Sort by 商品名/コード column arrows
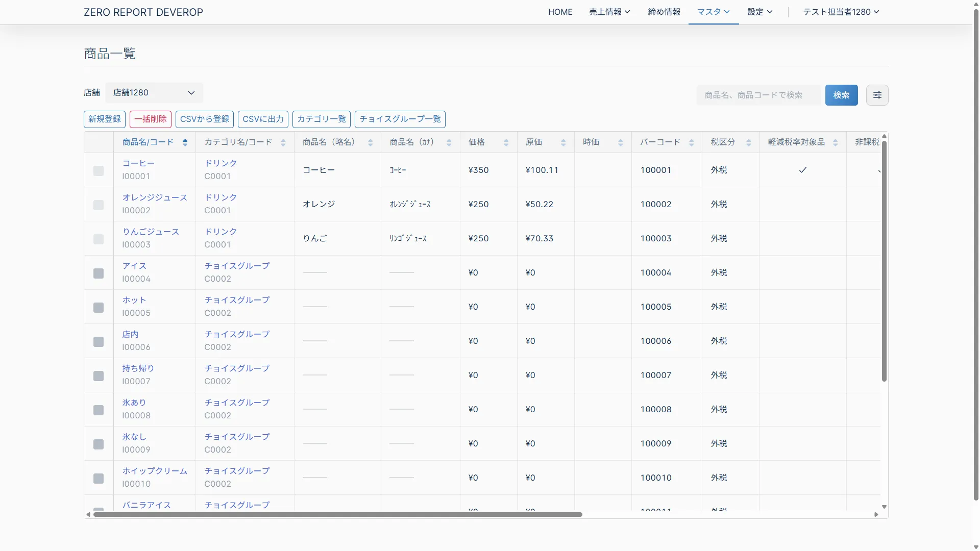 185,142
